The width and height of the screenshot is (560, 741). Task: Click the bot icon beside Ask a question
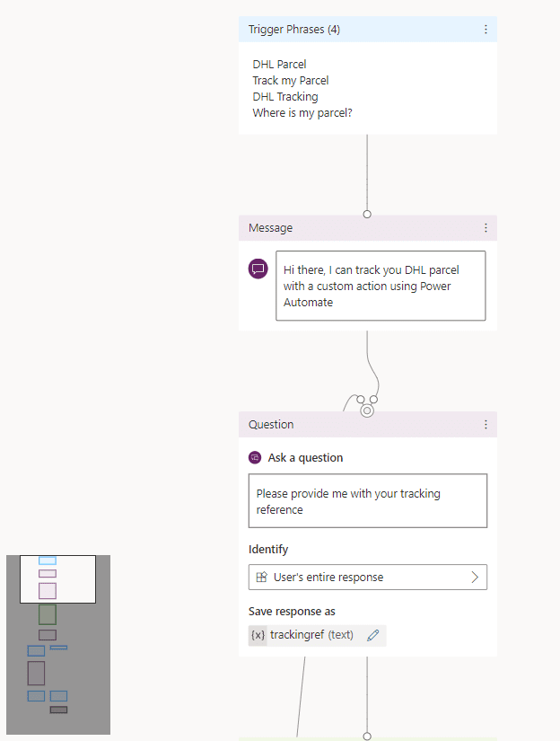pyautogui.click(x=256, y=457)
